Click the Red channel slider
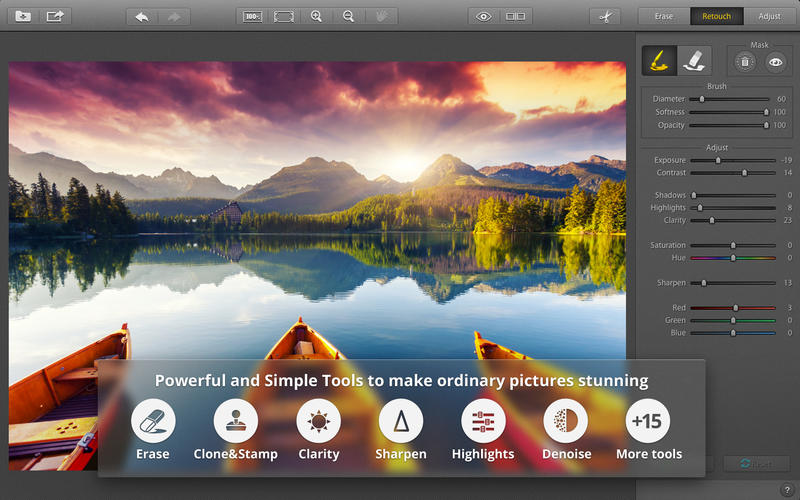Screen dimensions: 800x500 [x=733, y=308]
